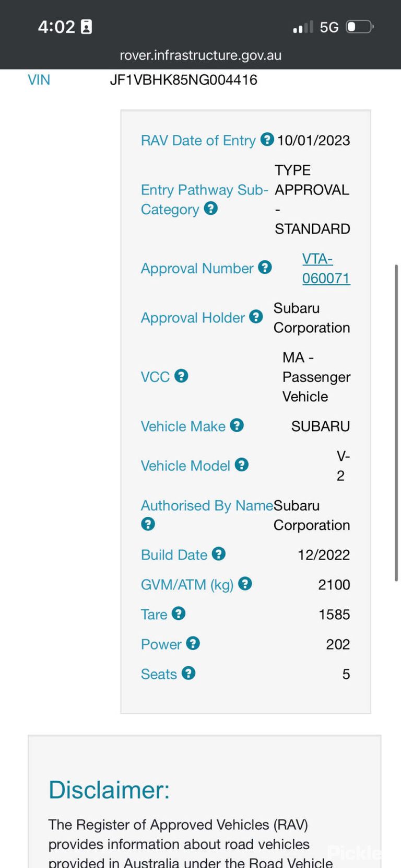The height and width of the screenshot is (868, 401).
Task: Tap the VIN label link
Action: tap(39, 80)
